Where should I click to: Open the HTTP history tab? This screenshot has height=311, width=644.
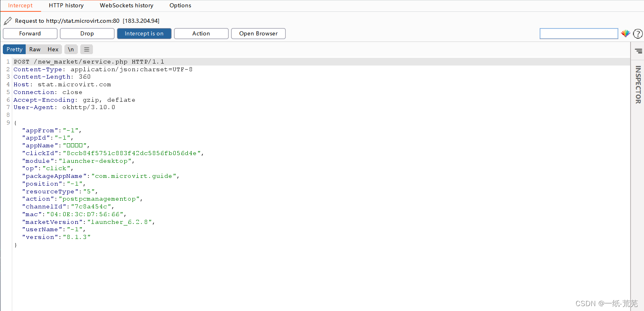pos(66,5)
